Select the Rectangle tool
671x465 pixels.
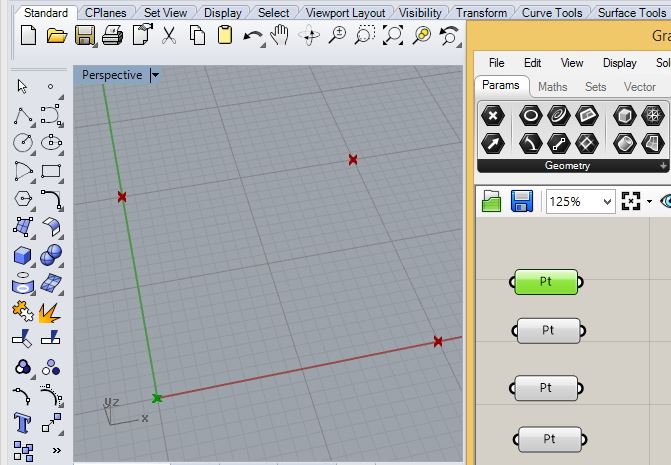point(51,171)
